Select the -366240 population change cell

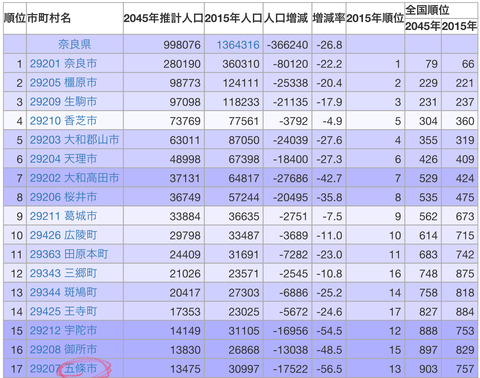point(287,45)
